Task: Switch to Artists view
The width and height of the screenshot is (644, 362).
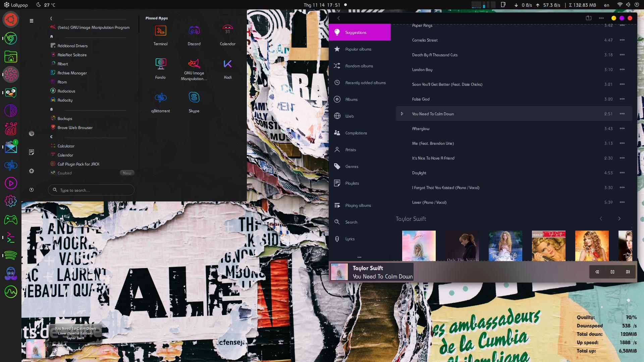Action: pyautogui.click(x=360, y=150)
